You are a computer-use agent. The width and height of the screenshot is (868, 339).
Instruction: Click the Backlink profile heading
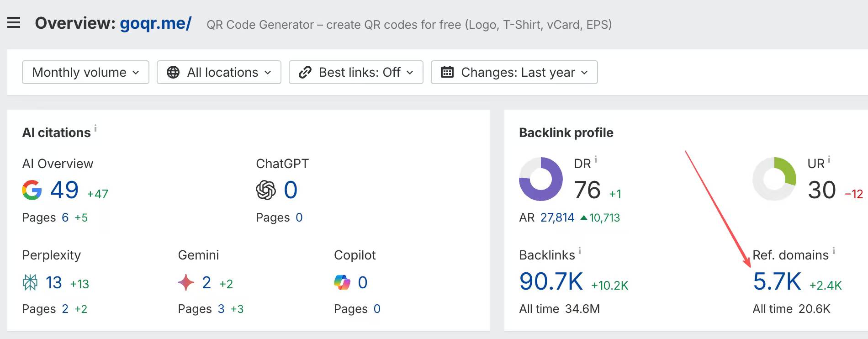coord(566,132)
